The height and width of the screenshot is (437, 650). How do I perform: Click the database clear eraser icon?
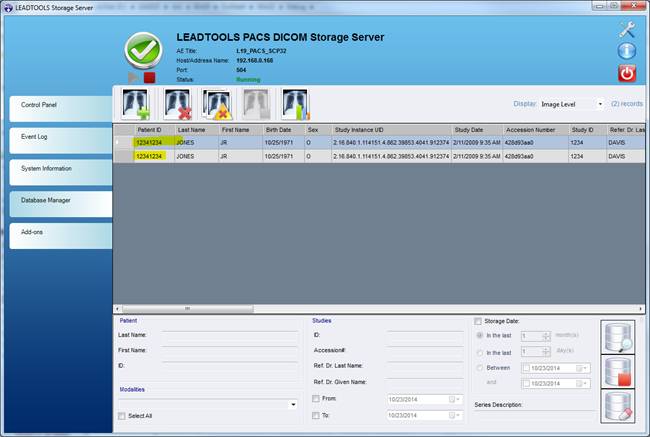618,406
